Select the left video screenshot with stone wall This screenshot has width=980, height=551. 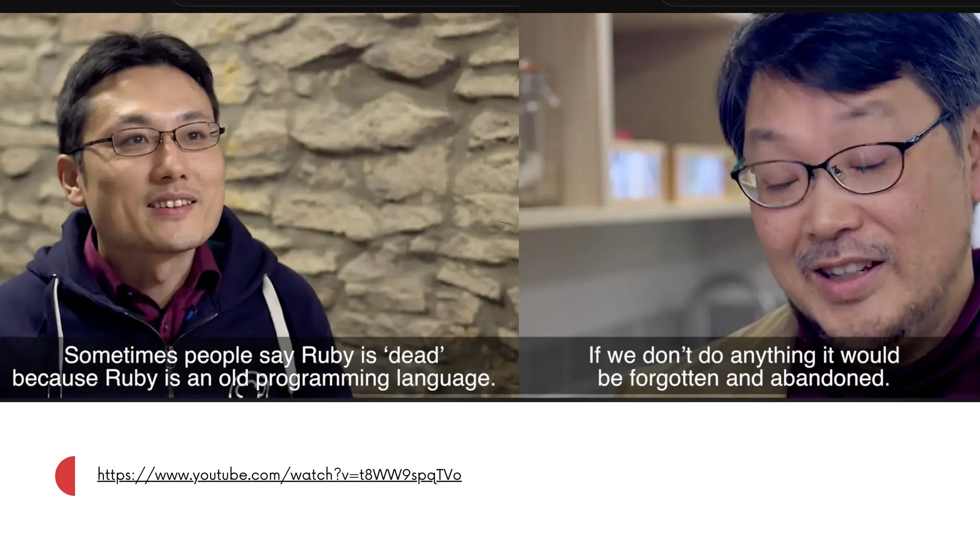(x=259, y=207)
